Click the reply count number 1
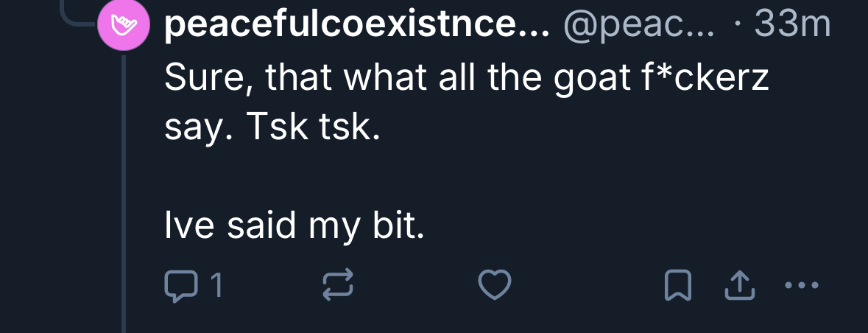 click(216, 285)
